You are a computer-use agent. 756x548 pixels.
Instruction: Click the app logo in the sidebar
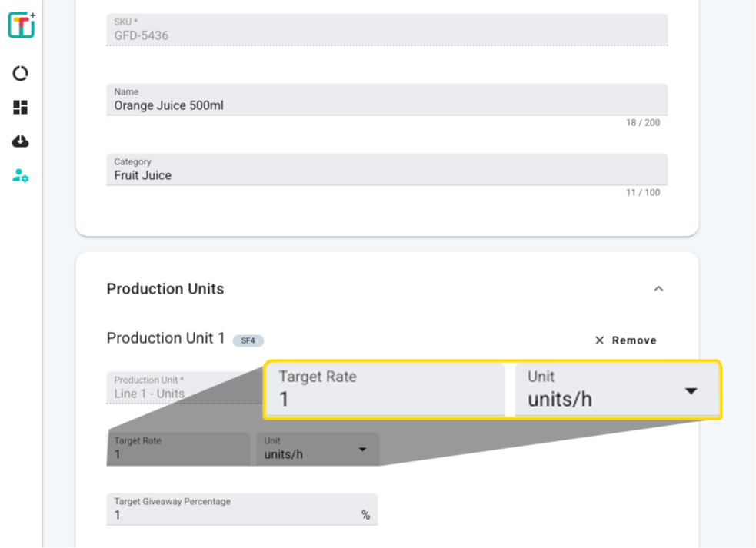[21, 25]
